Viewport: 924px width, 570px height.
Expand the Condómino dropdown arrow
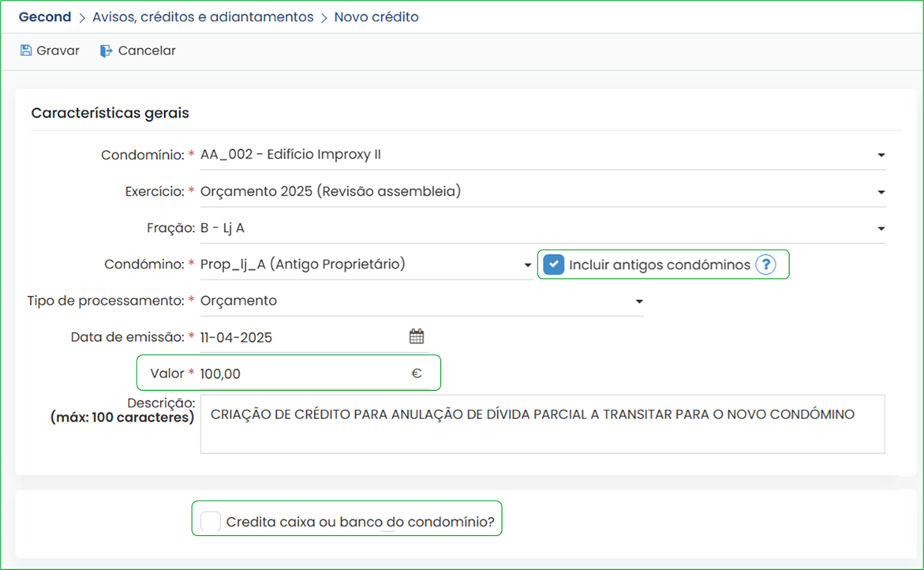[527, 265]
